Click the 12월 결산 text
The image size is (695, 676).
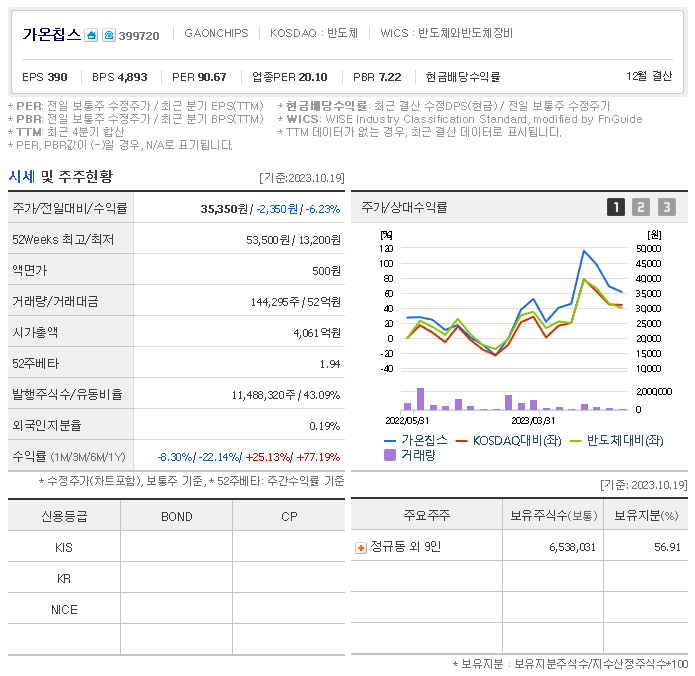pos(649,76)
